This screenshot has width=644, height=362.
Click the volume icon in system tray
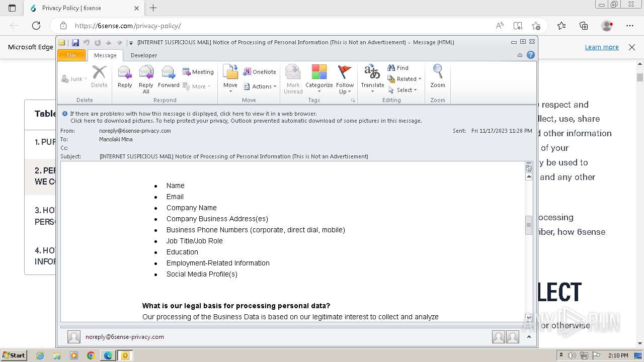pyautogui.click(x=572, y=355)
